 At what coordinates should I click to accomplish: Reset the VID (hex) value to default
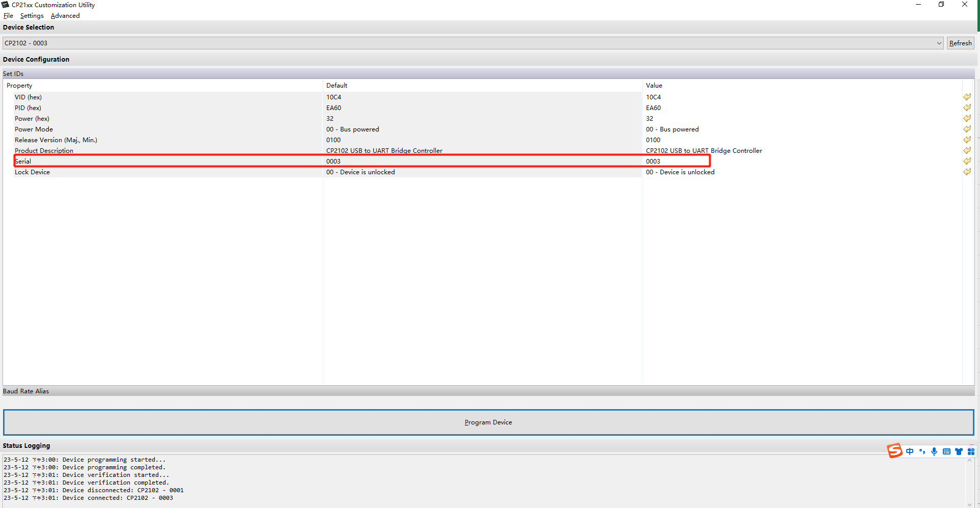click(x=967, y=97)
